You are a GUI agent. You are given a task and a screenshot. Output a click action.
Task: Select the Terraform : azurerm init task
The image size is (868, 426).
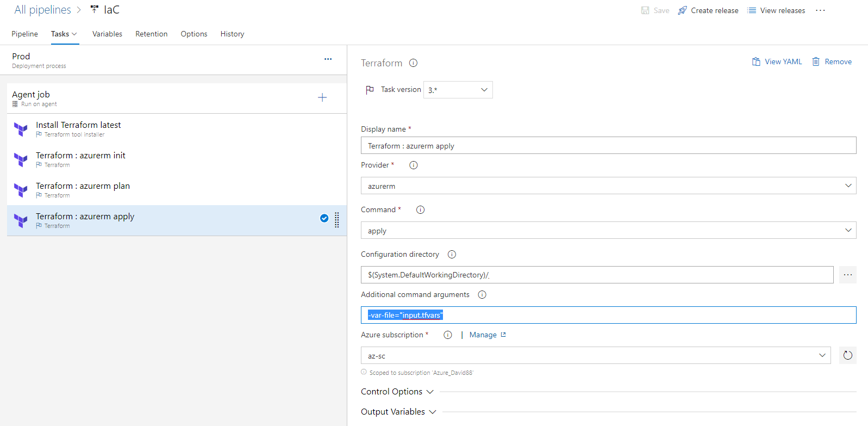click(177, 159)
